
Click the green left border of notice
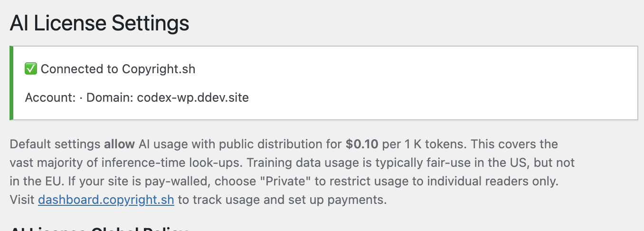(11, 83)
